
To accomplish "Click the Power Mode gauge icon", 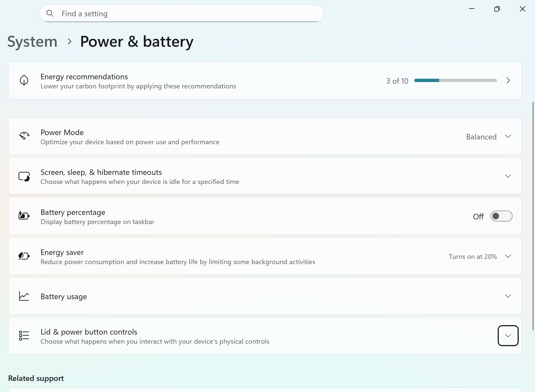I will point(24,136).
